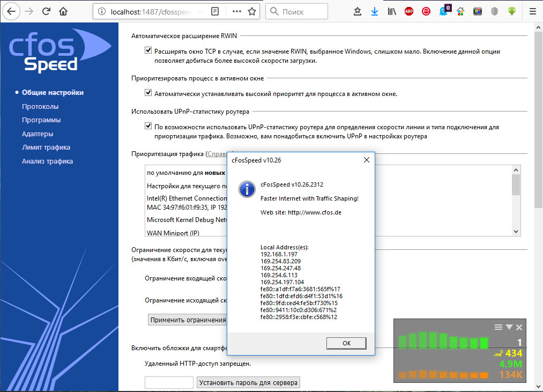Image resolution: width=543 pixels, height=392 pixels.
Task: Click the colorful house extension icon
Action: click(460, 11)
